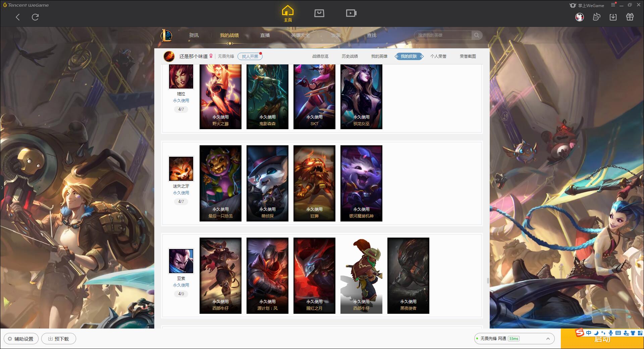644x349 pixels.
Task: Open the 银河魔装机神 skin card
Action: pyautogui.click(x=361, y=183)
